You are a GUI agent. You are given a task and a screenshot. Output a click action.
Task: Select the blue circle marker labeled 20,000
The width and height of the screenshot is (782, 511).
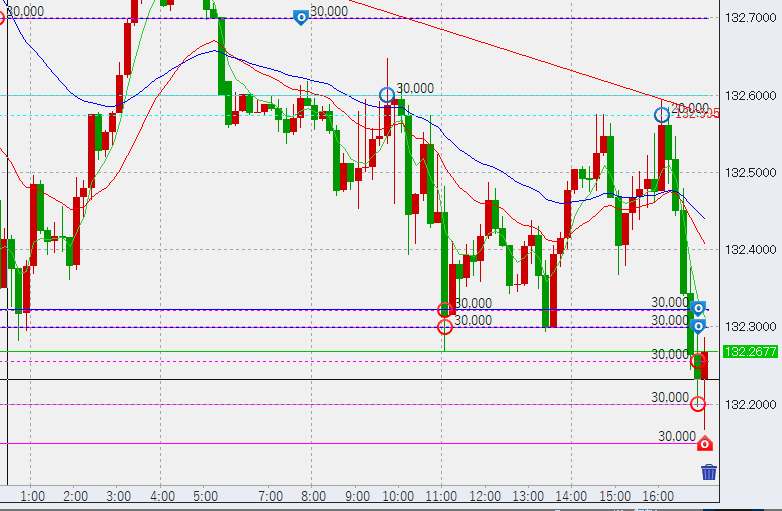click(662, 115)
